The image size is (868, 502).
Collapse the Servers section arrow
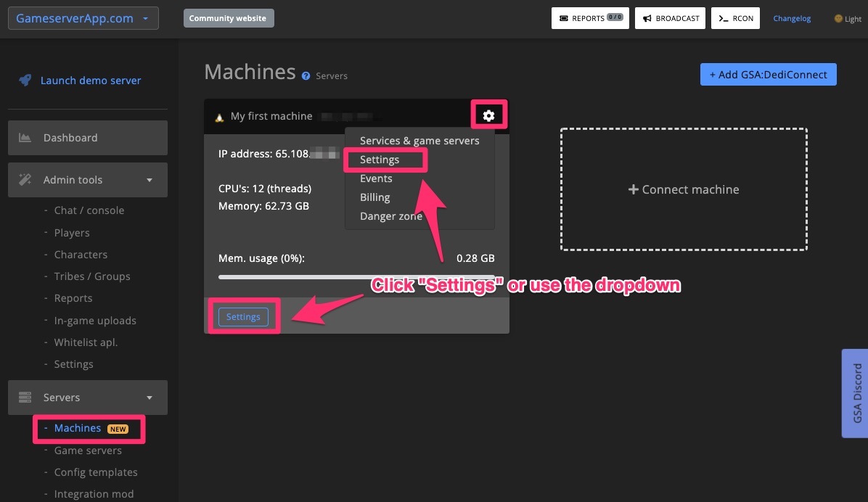149,398
